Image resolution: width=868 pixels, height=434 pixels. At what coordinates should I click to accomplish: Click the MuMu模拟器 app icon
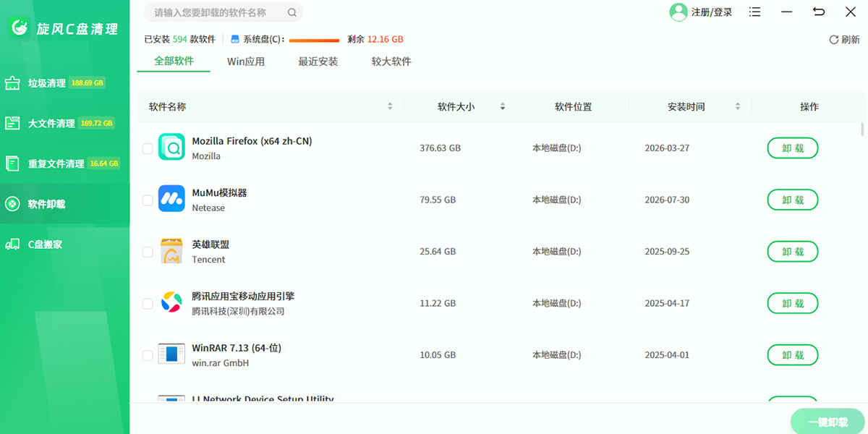(171, 198)
